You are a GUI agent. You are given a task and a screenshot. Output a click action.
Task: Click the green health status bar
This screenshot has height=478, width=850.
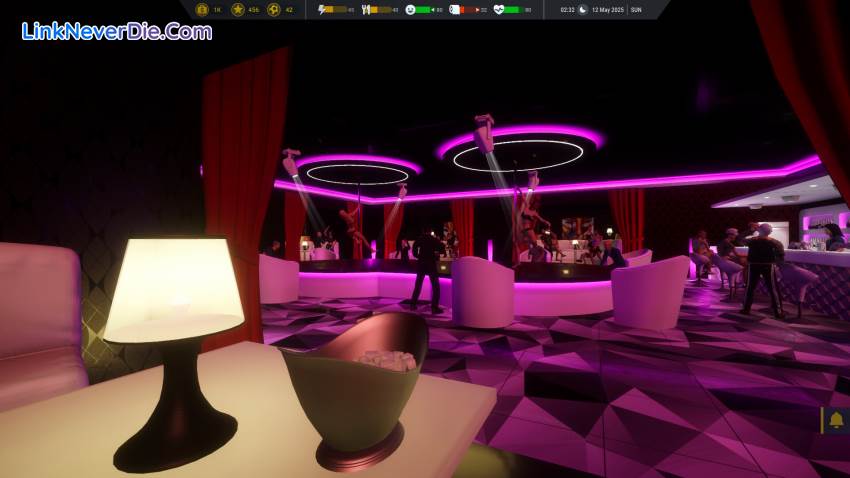point(512,9)
